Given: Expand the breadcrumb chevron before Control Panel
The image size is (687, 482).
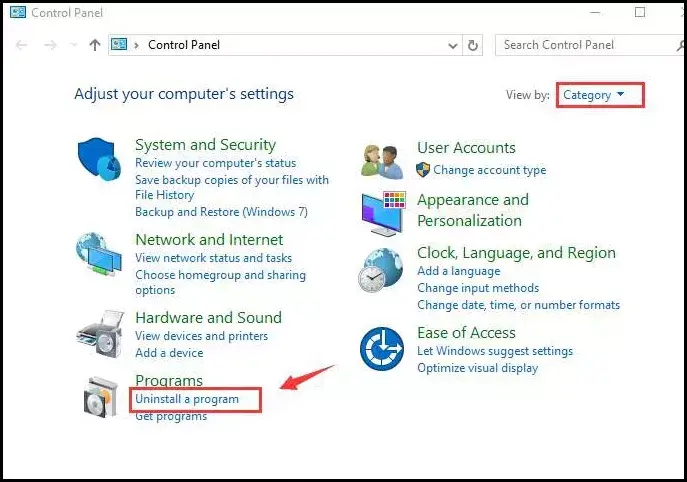Looking at the screenshot, I should pos(136,45).
